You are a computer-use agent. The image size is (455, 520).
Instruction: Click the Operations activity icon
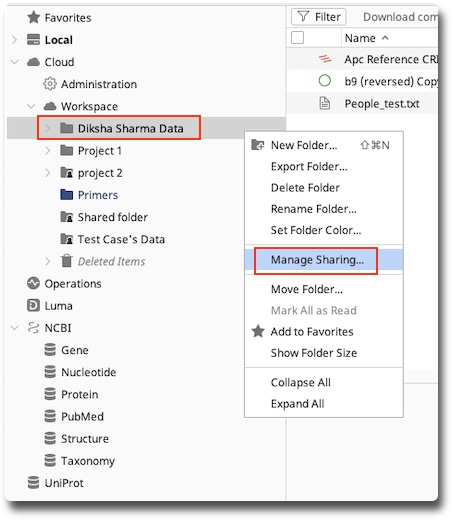point(33,283)
